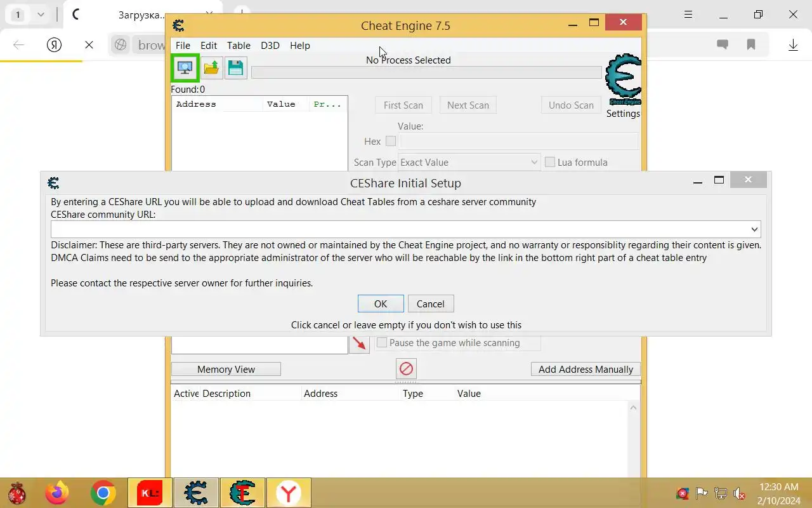Click the red clear address list icon
The width and height of the screenshot is (812, 508).
point(406,368)
